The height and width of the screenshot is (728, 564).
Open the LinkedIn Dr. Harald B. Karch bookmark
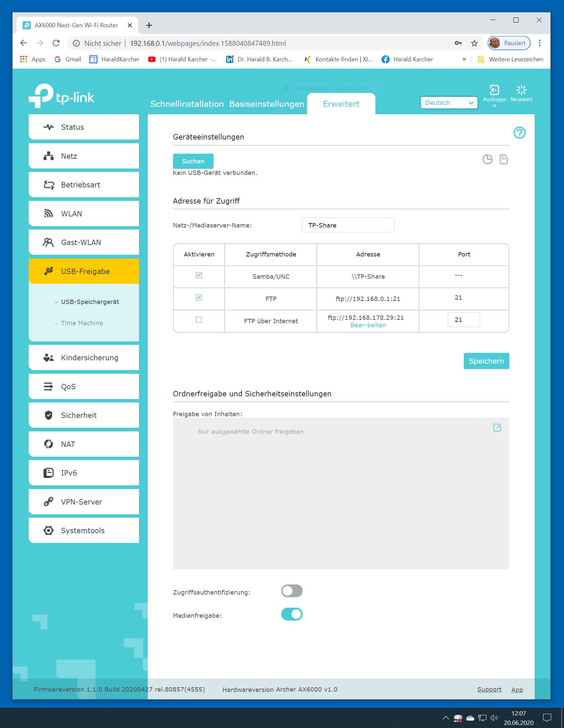tap(259, 59)
